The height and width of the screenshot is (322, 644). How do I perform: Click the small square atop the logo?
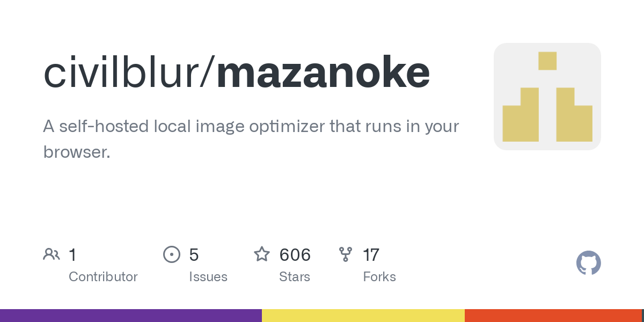click(547, 61)
